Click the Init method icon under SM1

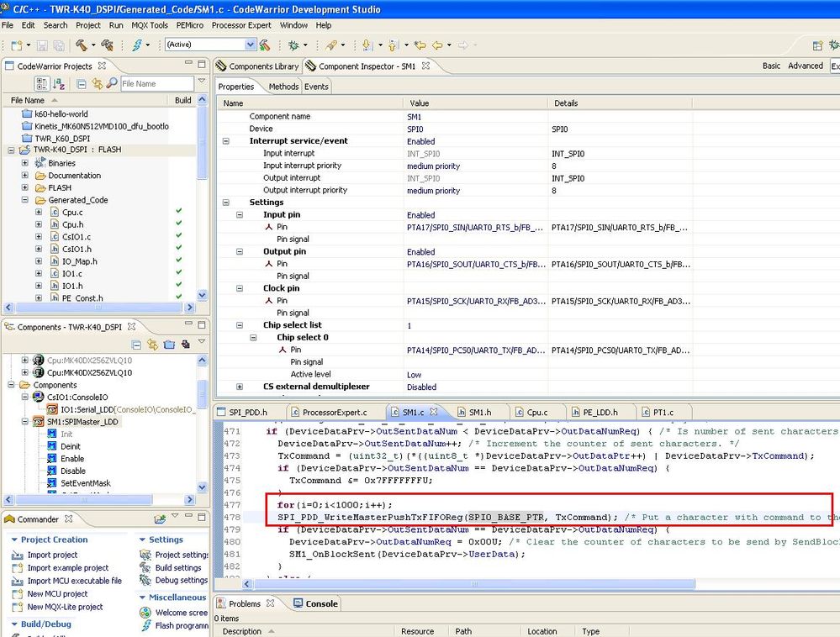point(52,434)
